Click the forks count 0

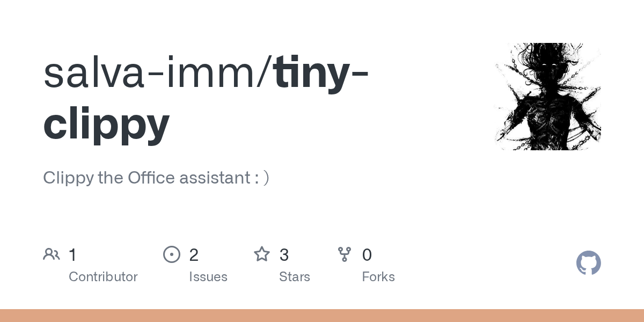pyautogui.click(x=367, y=255)
